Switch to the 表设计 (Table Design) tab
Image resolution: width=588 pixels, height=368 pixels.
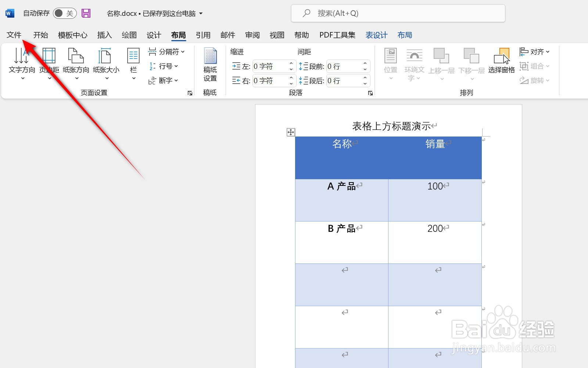(x=376, y=35)
